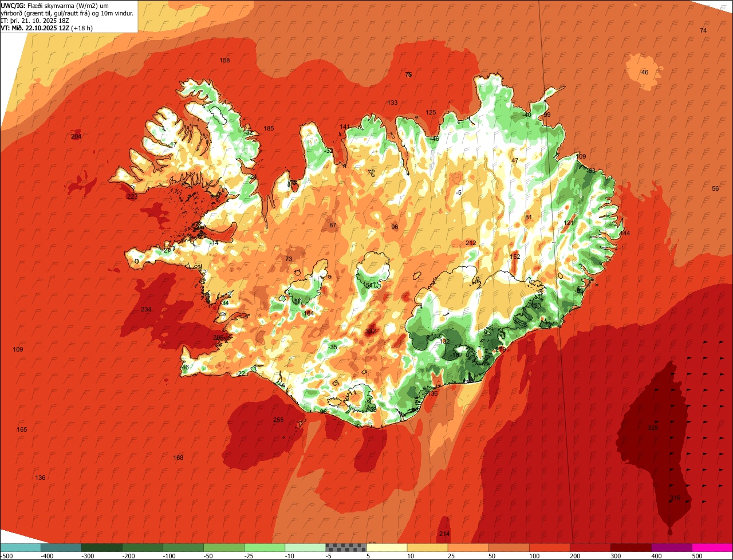
Task: Click the map value 168
Action: [x=179, y=458]
